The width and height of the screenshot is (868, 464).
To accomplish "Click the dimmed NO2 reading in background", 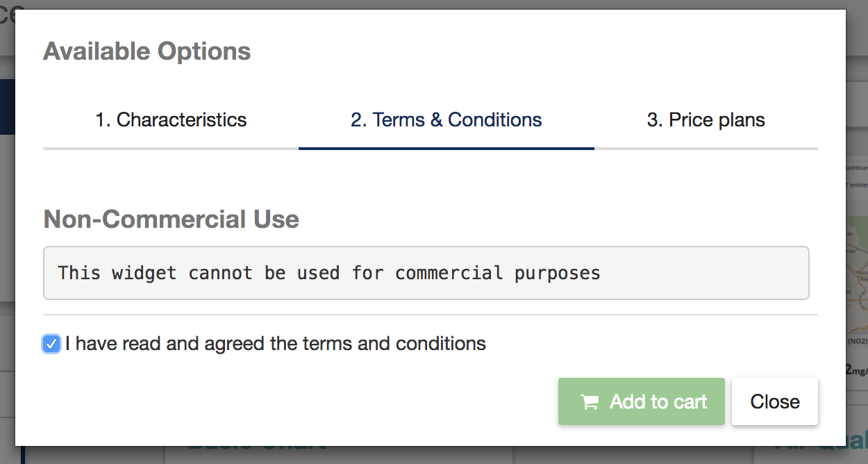I will [857, 342].
